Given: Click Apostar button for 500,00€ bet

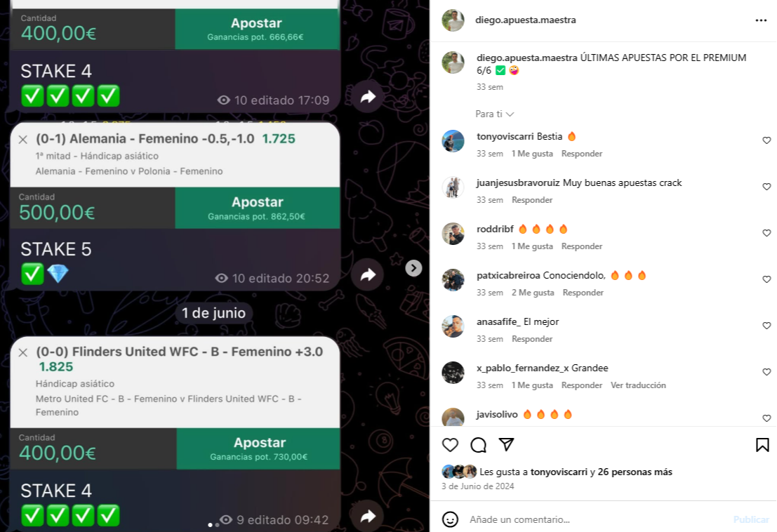Looking at the screenshot, I should [257, 208].
